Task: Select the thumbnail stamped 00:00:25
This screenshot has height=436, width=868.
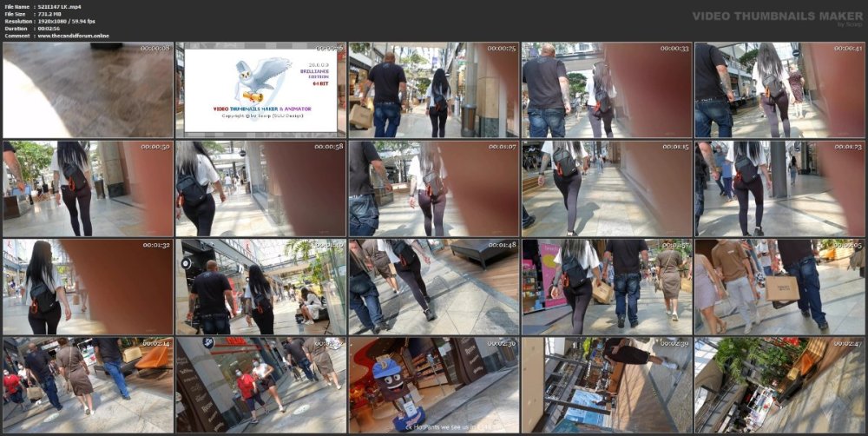Action: 434,90
